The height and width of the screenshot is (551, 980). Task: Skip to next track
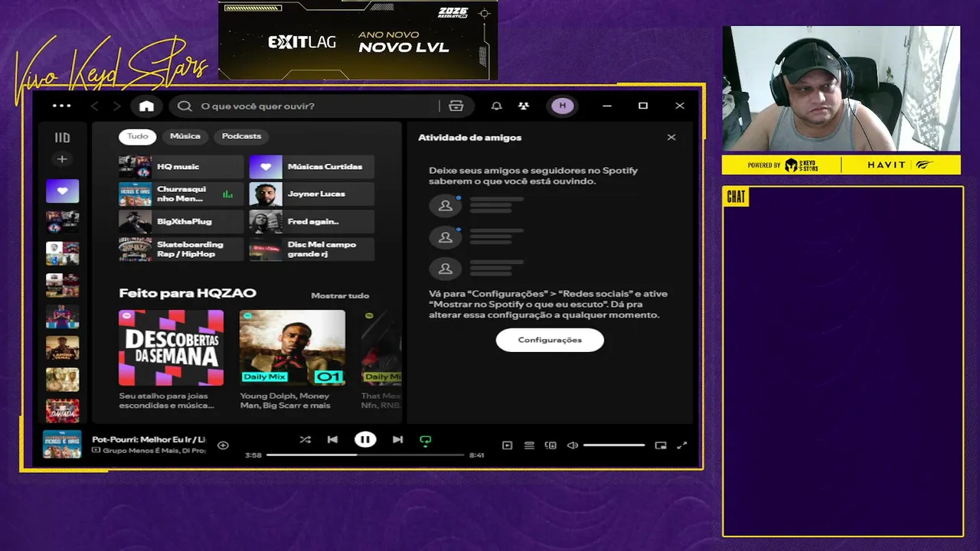(397, 440)
